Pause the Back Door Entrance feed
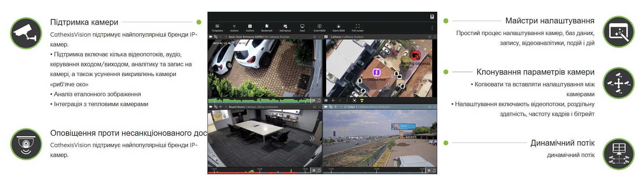 [314, 100]
